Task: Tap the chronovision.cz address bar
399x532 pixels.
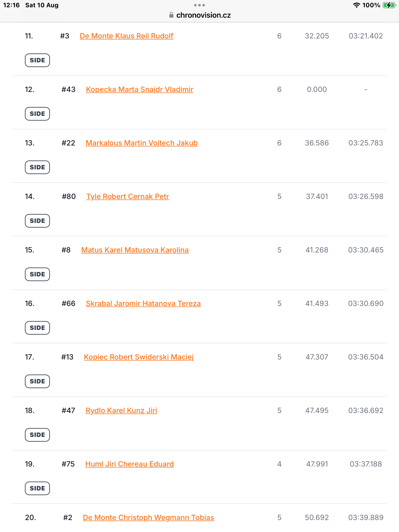Action: [199, 15]
